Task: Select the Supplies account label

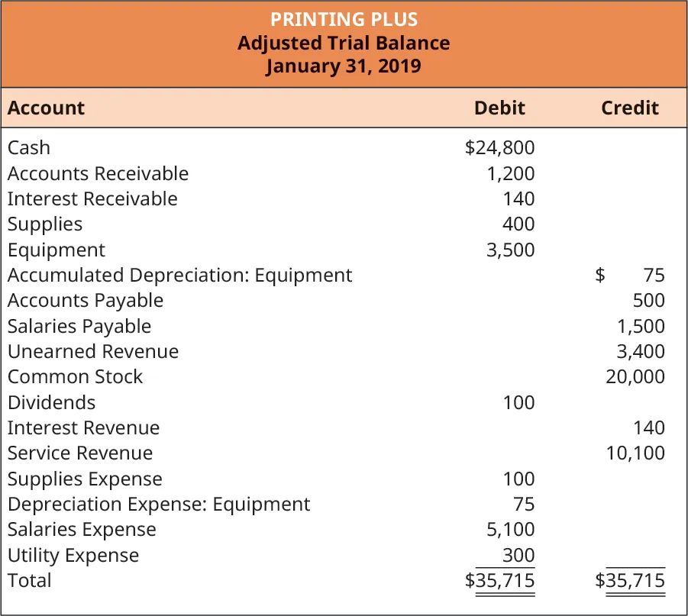Action: click(45, 224)
